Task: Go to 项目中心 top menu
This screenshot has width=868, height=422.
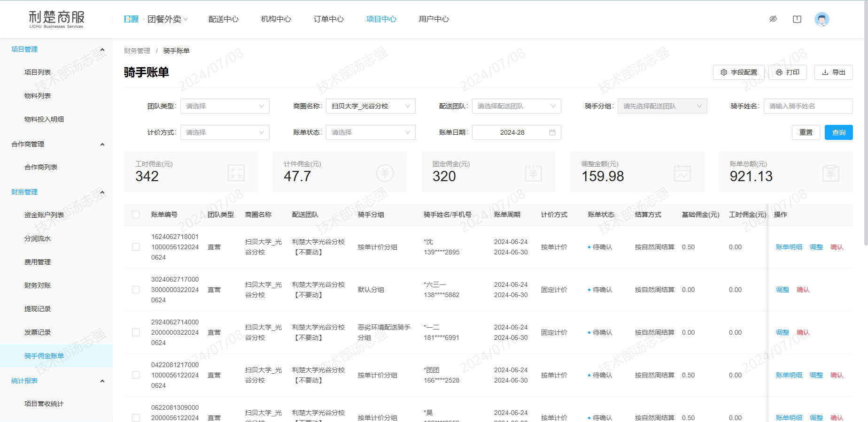Action: coord(381,19)
